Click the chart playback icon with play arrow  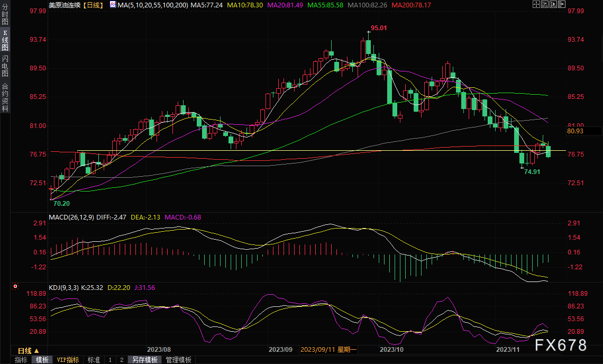[x=554, y=4]
